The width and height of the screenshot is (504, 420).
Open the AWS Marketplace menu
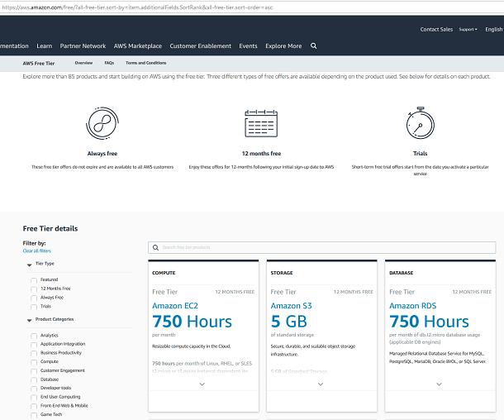pos(138,46)
